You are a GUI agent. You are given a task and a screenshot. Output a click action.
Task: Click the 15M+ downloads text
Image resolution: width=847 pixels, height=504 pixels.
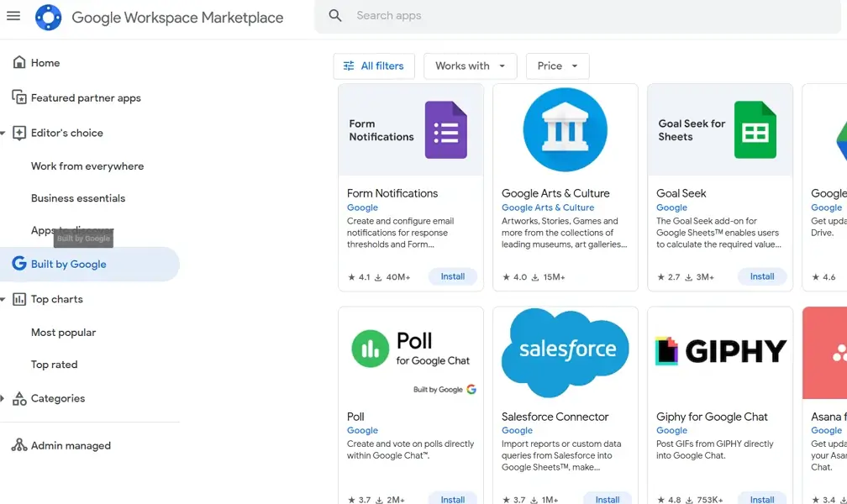point(555,277)
